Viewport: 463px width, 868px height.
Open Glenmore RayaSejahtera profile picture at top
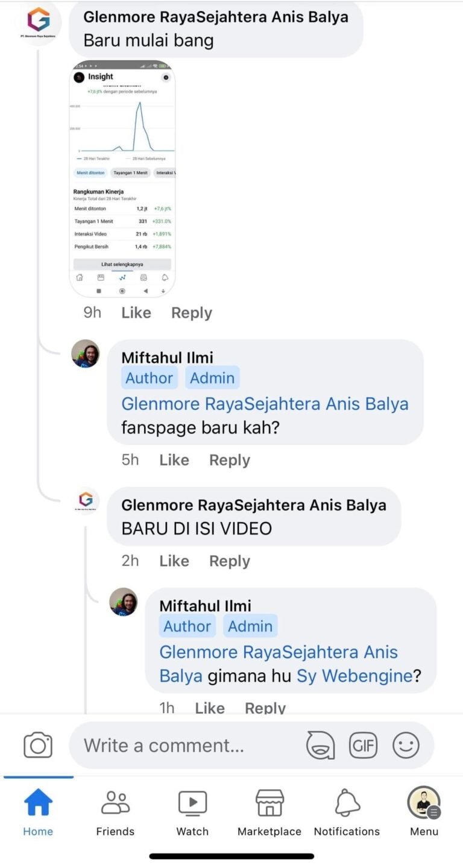point(38,21)
